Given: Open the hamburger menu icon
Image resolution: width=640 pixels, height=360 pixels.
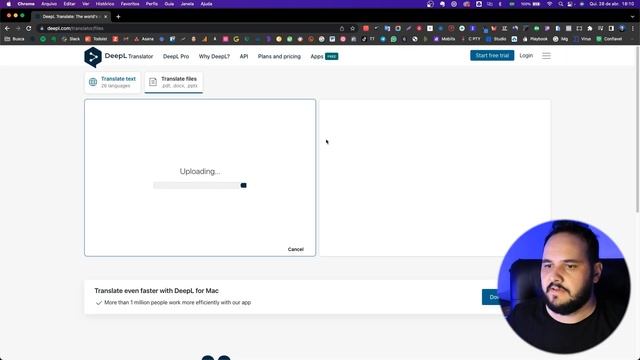Looking at the screenshot, I should [x=546, y=56].
